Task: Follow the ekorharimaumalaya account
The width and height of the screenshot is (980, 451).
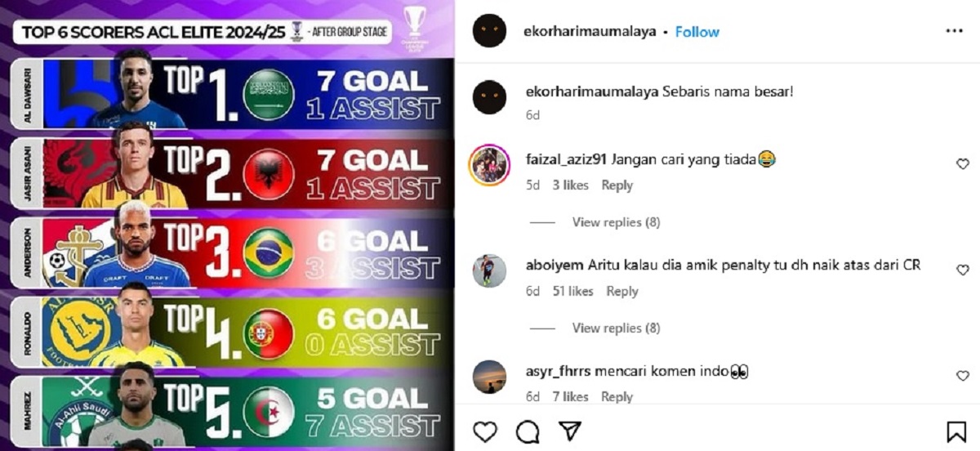Action: pos(697,32)
